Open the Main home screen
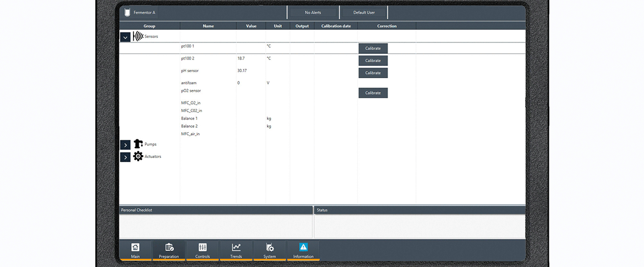The height and width of the screenshot is (267, 644). (x=135, y=250)
